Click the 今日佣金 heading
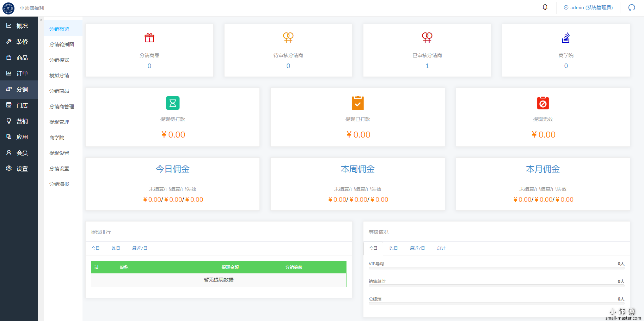This screenshot has height=321, width=644. (x=173, y=169)
